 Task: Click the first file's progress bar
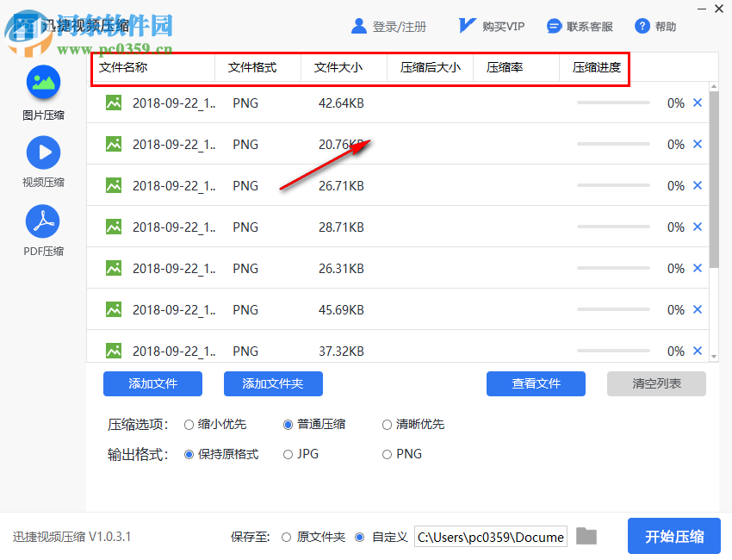coord(613,103)
